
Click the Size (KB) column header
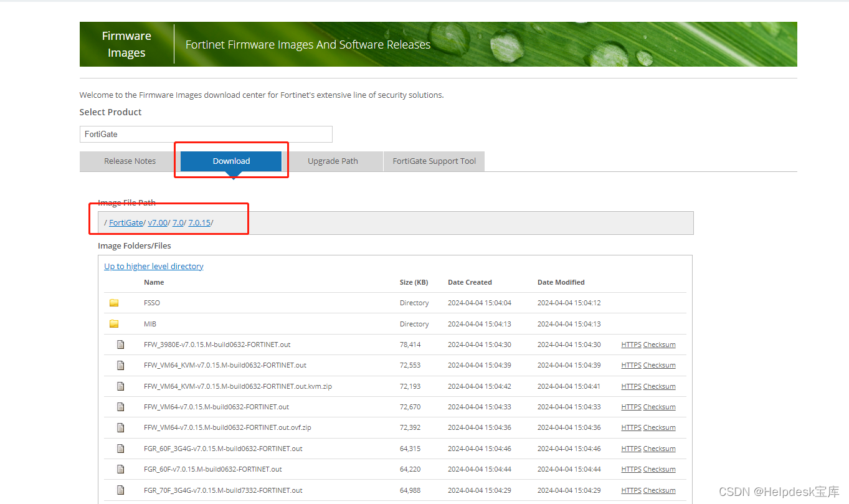[x=414, y=282]
